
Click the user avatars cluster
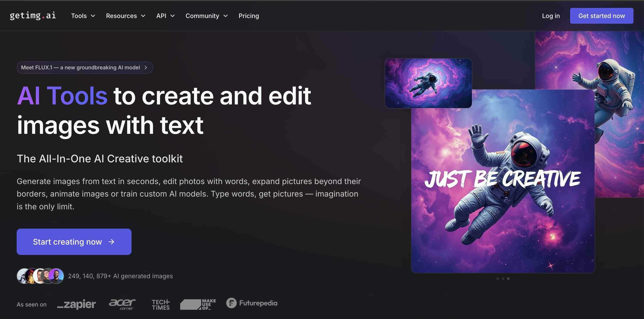(40, 276)
